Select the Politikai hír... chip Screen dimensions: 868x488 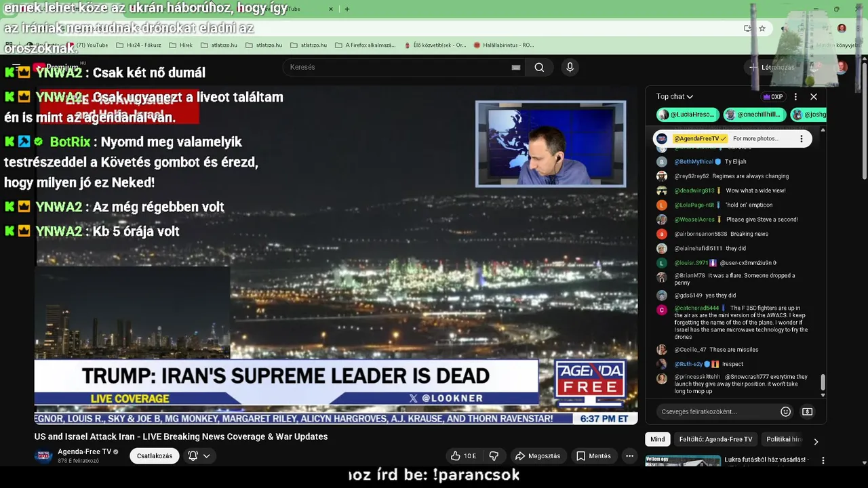pos(783,439)
